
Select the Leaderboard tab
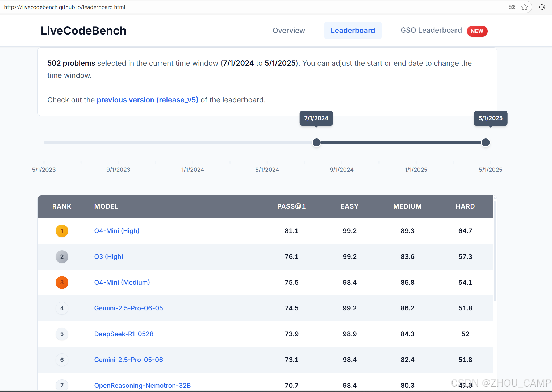pyautogui.click(x=353, y=31)
